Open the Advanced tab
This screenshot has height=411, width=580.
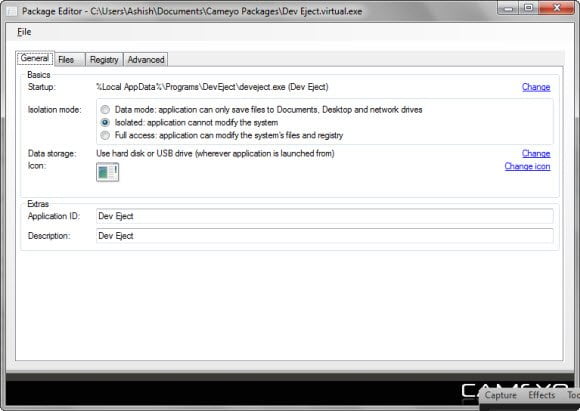point(146,60)
